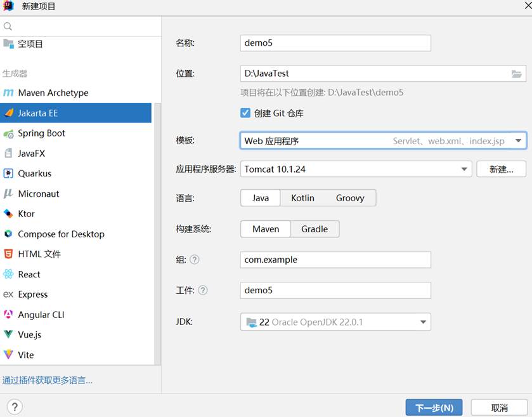Select the Vite generator label
This screenshot has height=417, width=532.
point(26,355)
